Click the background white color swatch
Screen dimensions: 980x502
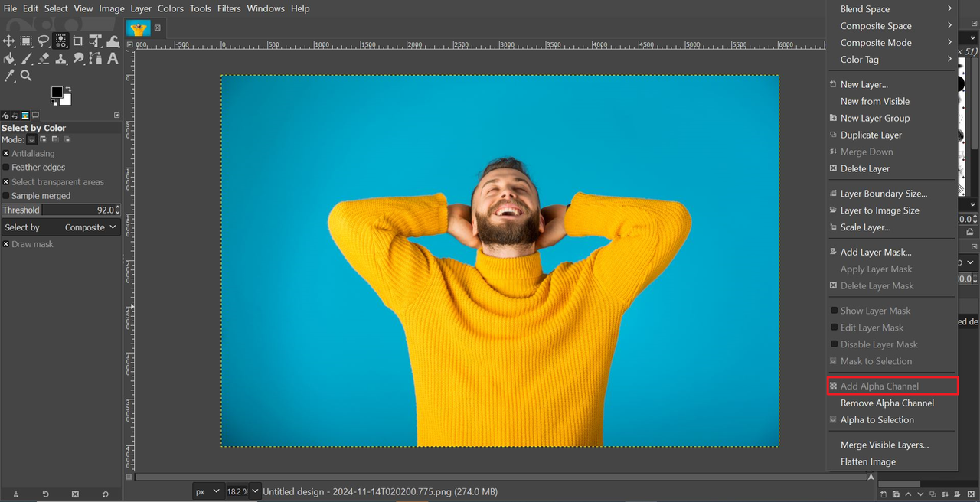pyautogui.click(x=66, y=101)
